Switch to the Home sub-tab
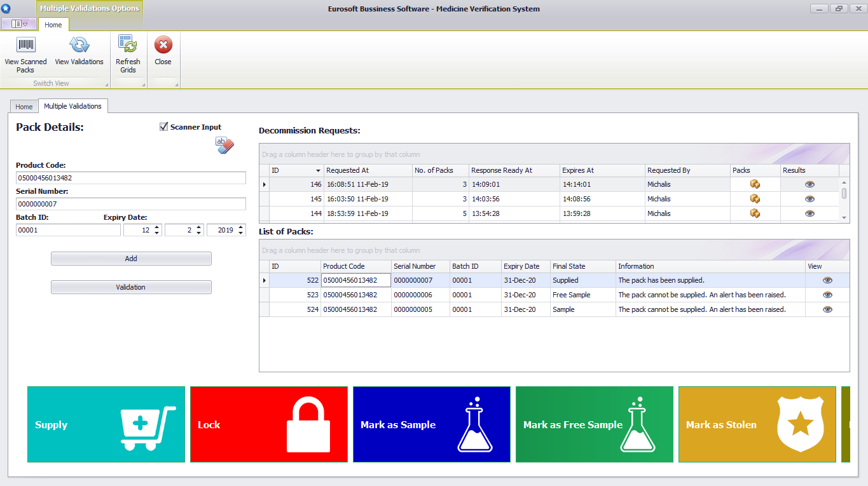Screen dimensions: 868x486 [x=24, y=106]
